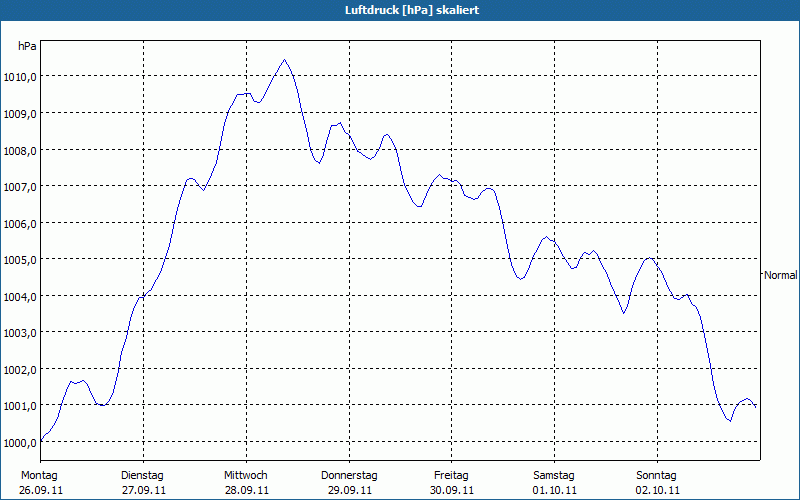Image resolution: width=800 pixels, height=500 pixels.
Task: Click the date 29.09.11
Action: [349, 490]
